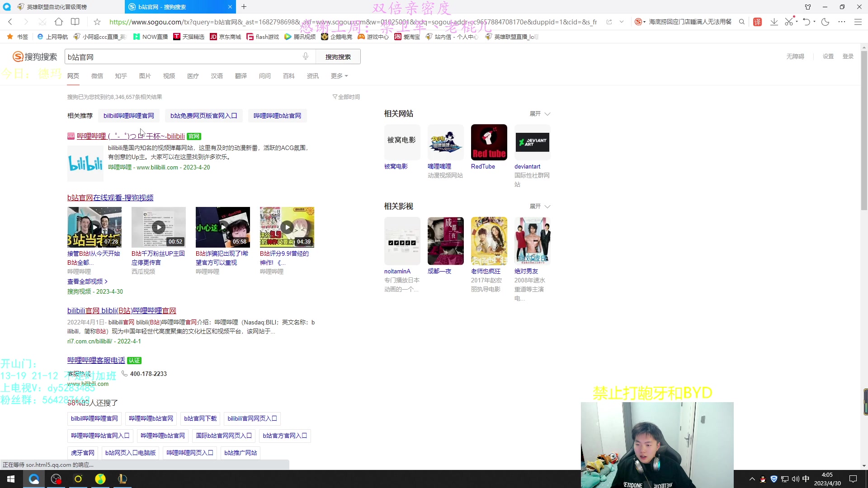The height and width of the screenshot is (488, 868).
Task: Click the Windows Start button
Action: tap(11, 479)
